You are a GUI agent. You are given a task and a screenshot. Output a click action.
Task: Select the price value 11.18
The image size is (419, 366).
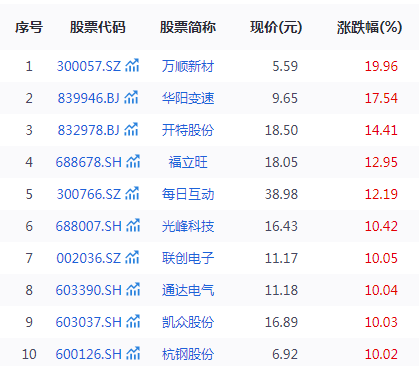[281, 290]
